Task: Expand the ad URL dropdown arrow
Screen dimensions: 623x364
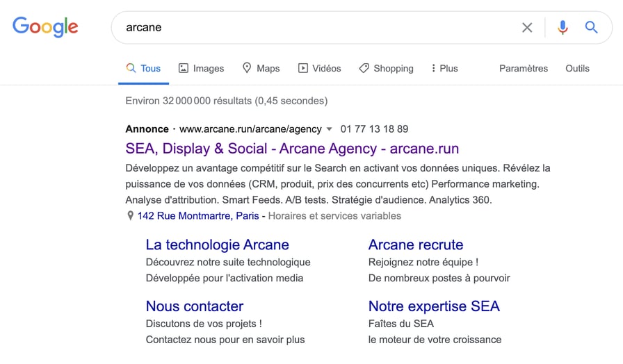Action: [329, 129]
